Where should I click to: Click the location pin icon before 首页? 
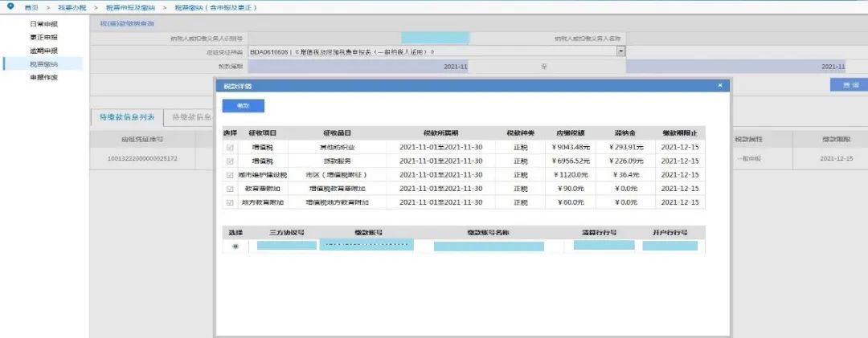[10, 6]
